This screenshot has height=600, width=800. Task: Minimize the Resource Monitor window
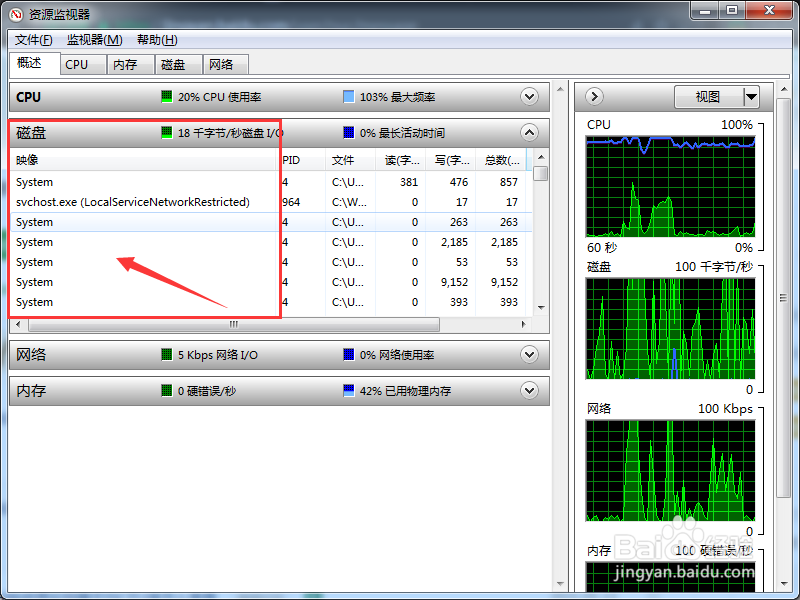pyautogui.click(x=706, y=10)
